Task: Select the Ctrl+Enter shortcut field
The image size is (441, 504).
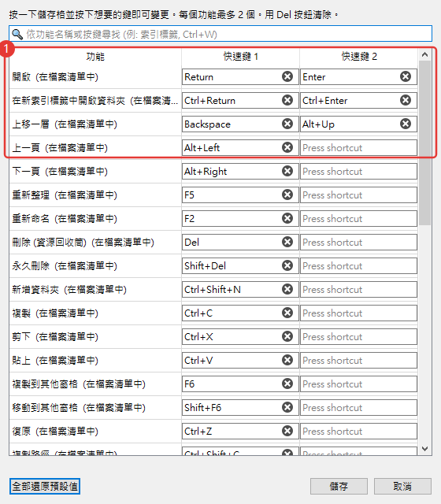Action: [358, 100]
